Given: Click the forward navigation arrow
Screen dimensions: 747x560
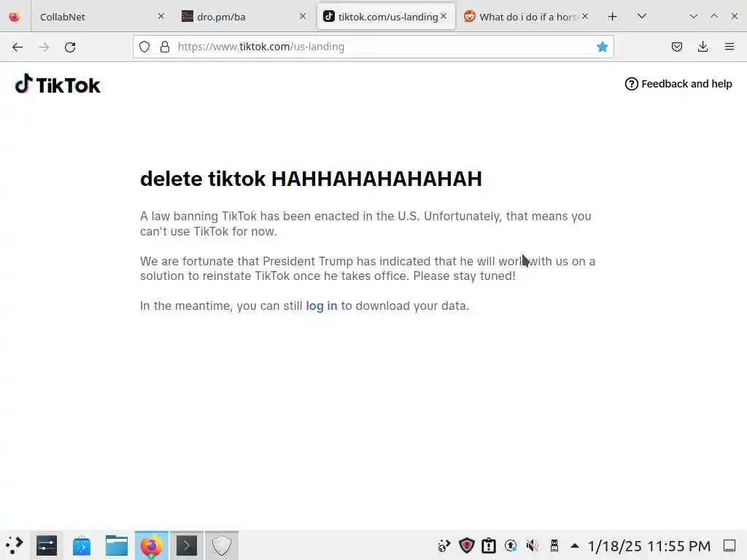Looking at the screenshot, I should (44, 47).
